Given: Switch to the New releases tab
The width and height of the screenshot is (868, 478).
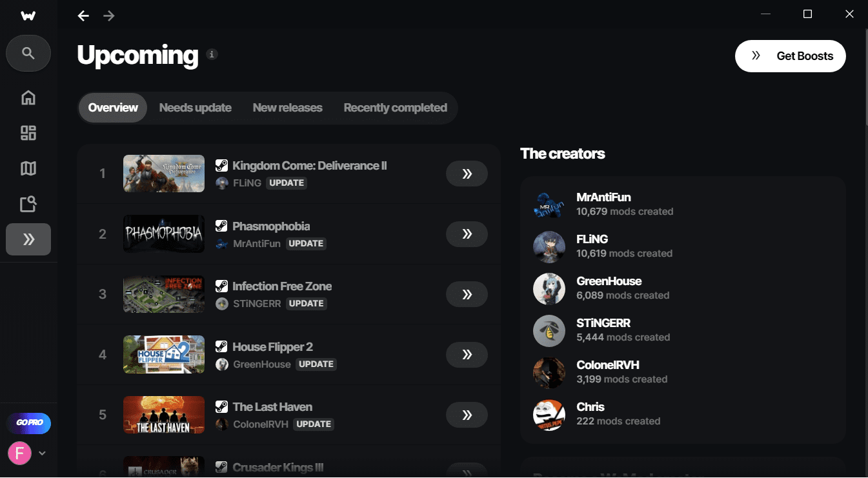Looking at the screenshot, I should [x=287, y=108].
